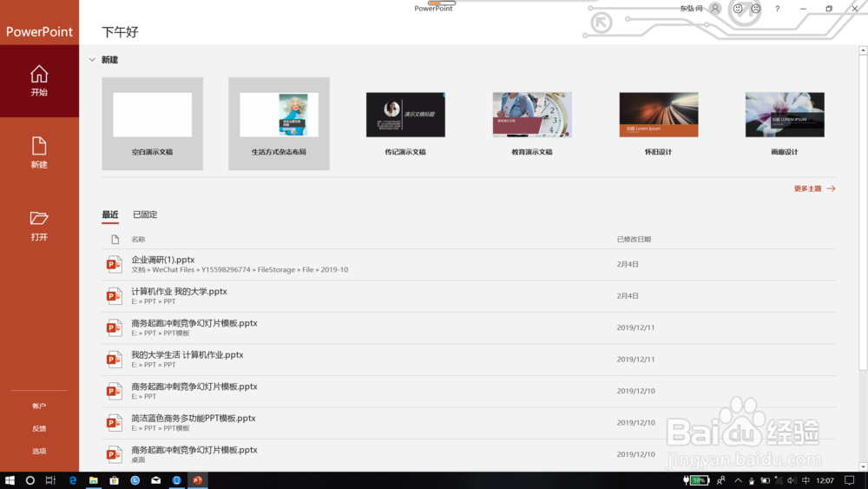Viewport: 868px width, 489px height.
Task: Open recent file 我的大学生活 计算机作业.pptx
Action: pos(469,360)
